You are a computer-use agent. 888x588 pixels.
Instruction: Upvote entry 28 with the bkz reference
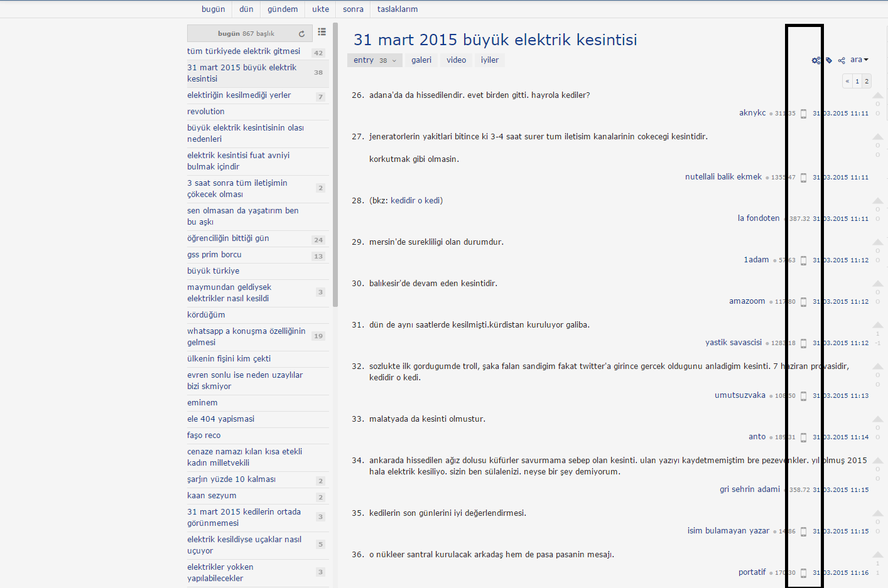pos(878,201)
